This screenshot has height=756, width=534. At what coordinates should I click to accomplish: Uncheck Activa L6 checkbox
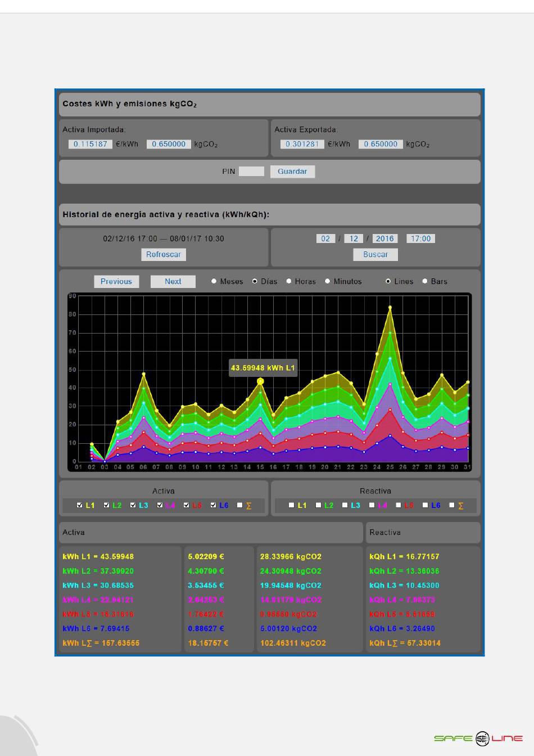pos(214,505)
